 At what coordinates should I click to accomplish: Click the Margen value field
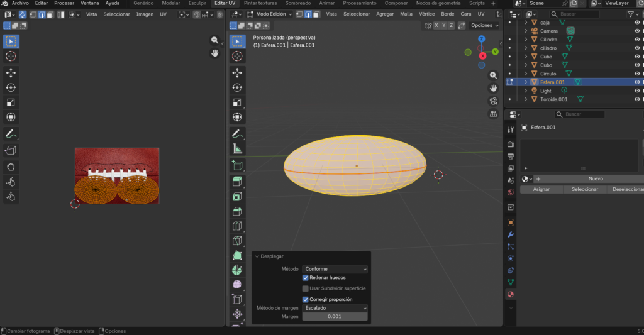(335, 317)
